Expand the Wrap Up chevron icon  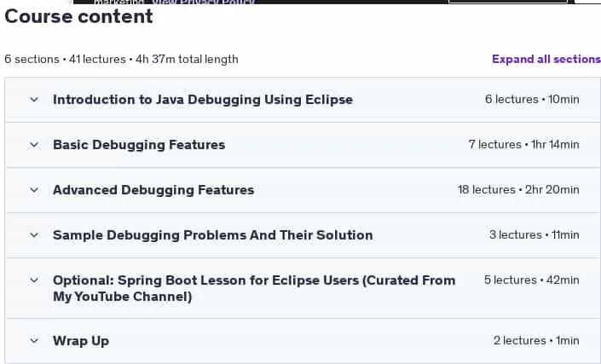coord(34,341)
